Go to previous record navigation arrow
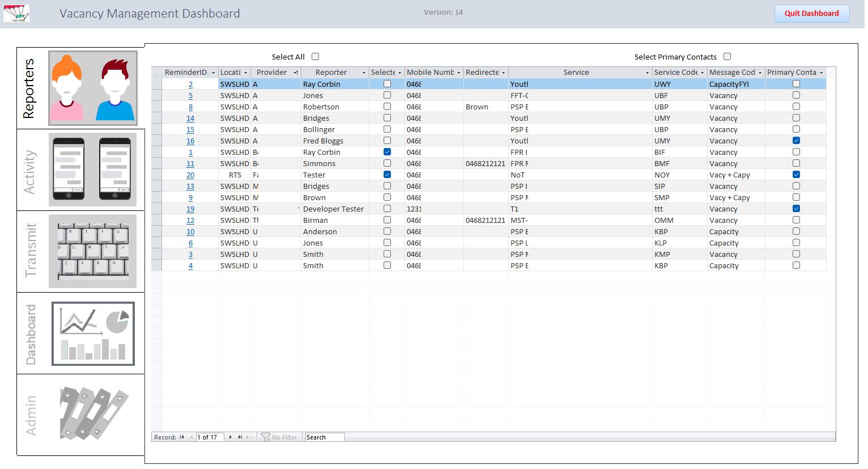The width and height of the screenshot is (868, 469). (x=192, y=437)
